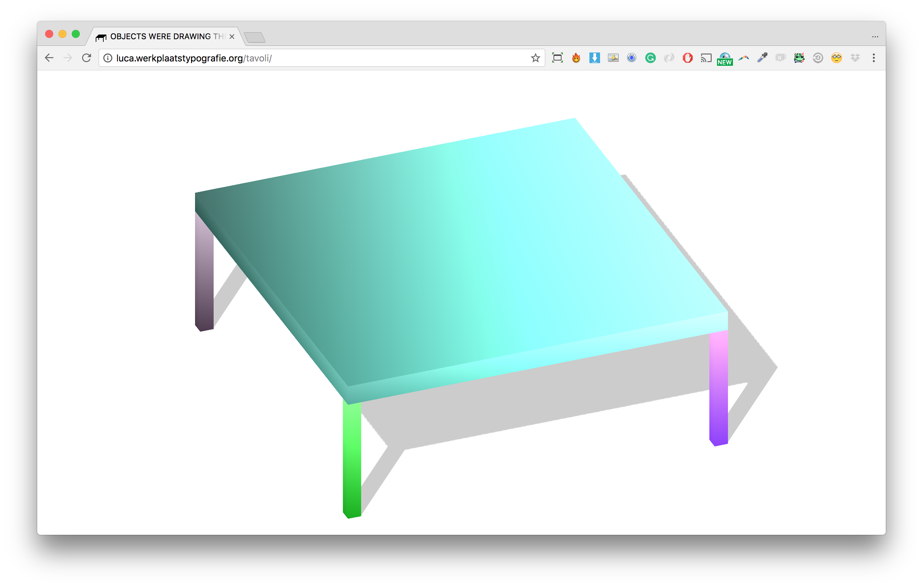Open a new browser tab
The width and height of the screenshot is (923, 588).
tap(255, 37)
